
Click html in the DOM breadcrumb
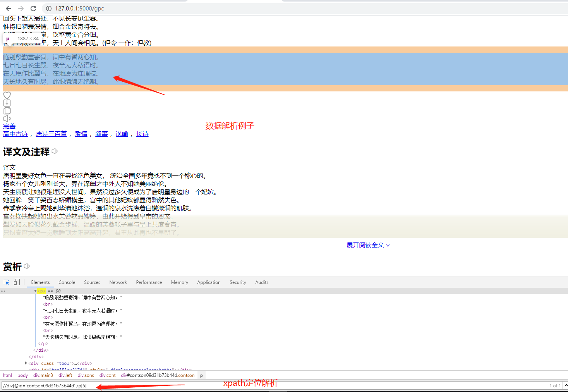(x=7, y=375)
